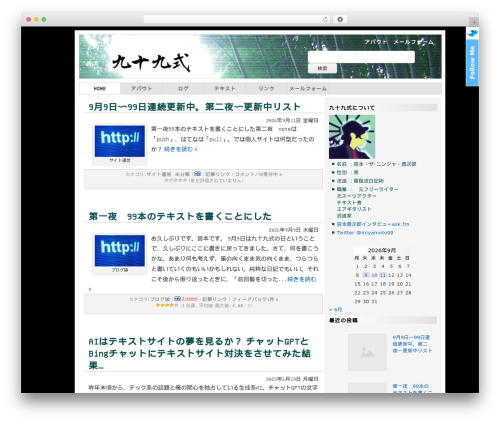
Task: Select the アバウト navigation tab
Action: (141, 89)
